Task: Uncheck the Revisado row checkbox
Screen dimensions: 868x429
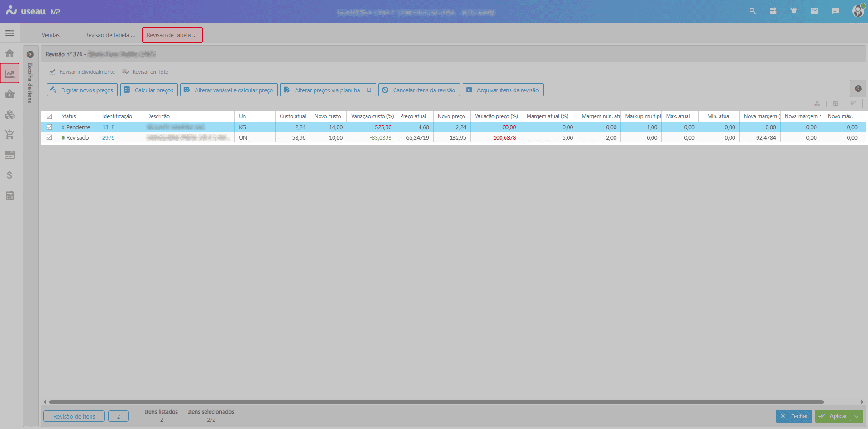Action: click(x=49, y=137)
